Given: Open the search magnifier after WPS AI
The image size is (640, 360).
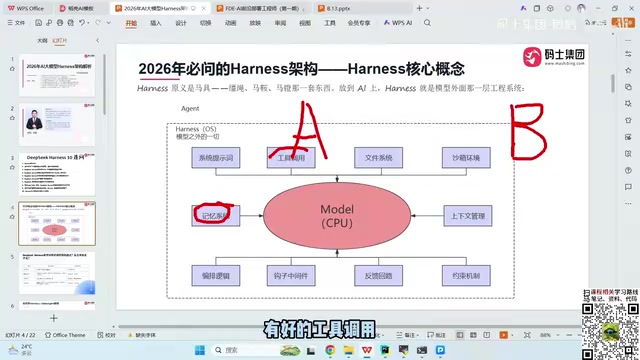Looking at the screenshot, I should click(427, 23).
